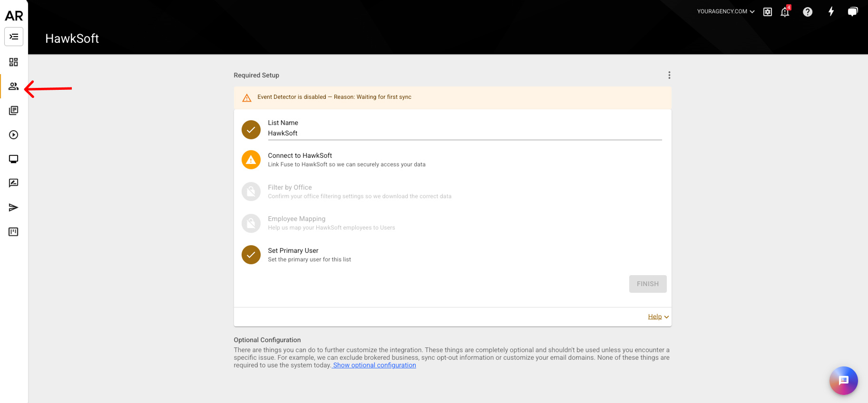Open the library documents sidebar icon
The height and width of the screenshot is (403, 868).
[x=14, y=111]
